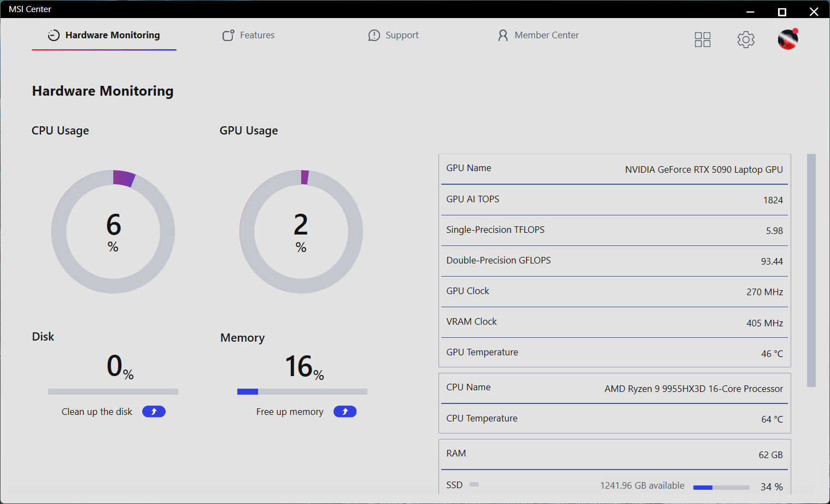This screenshot has width=830, height=504.
Task: Select the GPU AI TOPS value 1824
Action: 773,200
